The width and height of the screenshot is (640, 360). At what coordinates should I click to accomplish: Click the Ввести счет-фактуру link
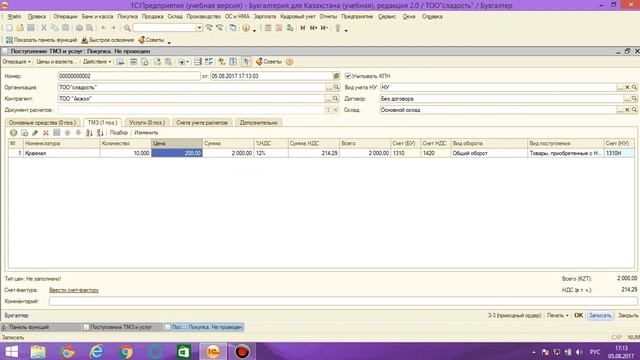[x=74, y=290]
